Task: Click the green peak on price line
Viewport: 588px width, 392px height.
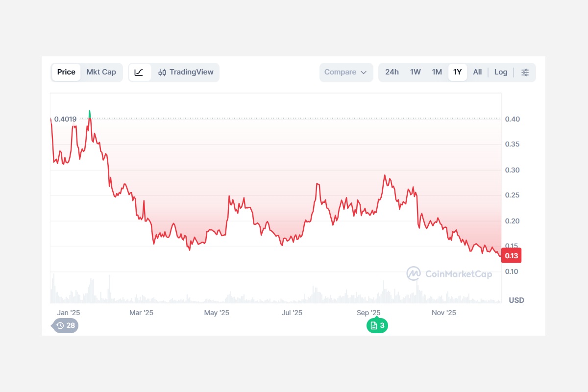Action: (90, 114)
